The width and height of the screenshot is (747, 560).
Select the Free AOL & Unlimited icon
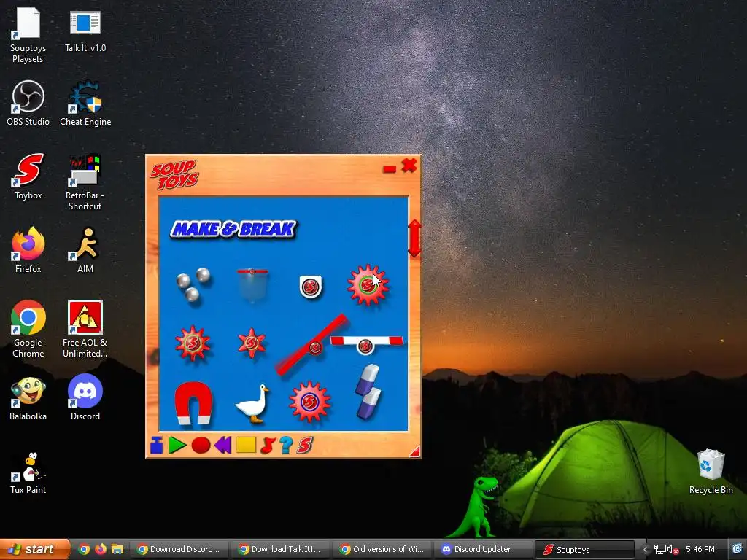(x=85, y=329)
